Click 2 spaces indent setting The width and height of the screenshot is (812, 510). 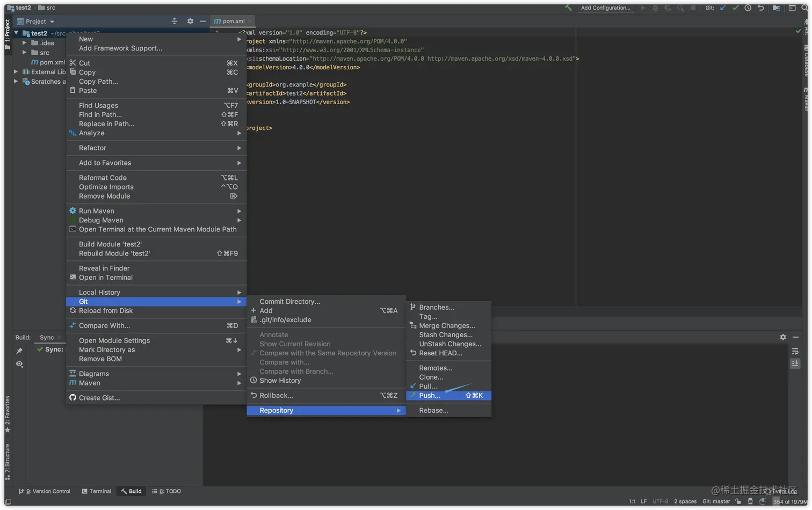tap(685, 501)
